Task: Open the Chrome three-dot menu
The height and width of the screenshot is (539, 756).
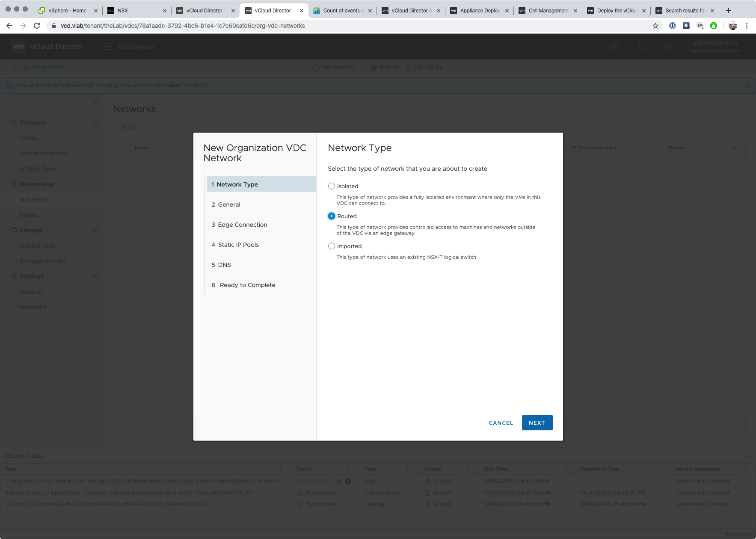Action: (747, 26)
